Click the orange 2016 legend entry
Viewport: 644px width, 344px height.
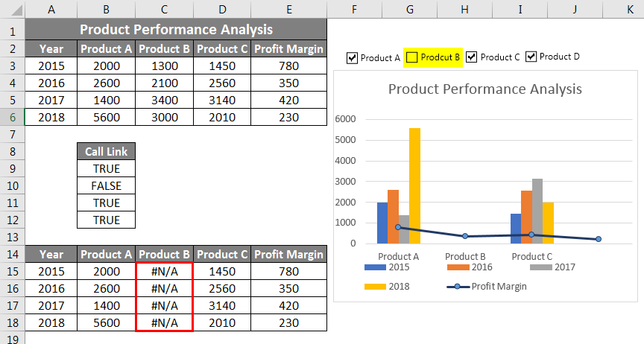coord(470,267)
